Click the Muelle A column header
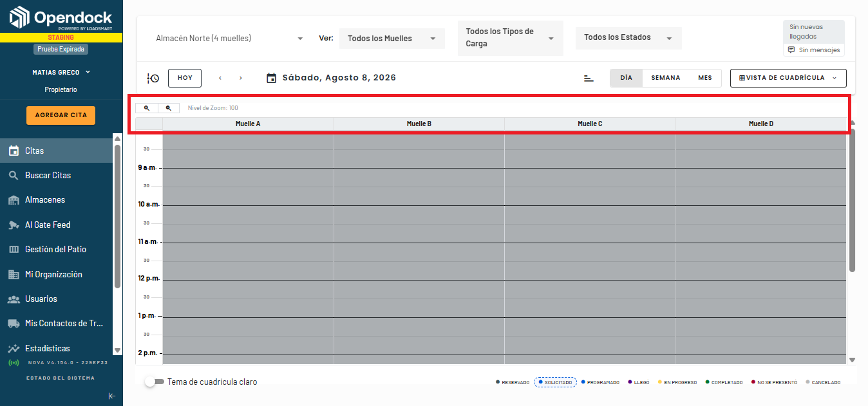Image resolution: width=868 pixels, height=406 pixels. tap(248, 124)
